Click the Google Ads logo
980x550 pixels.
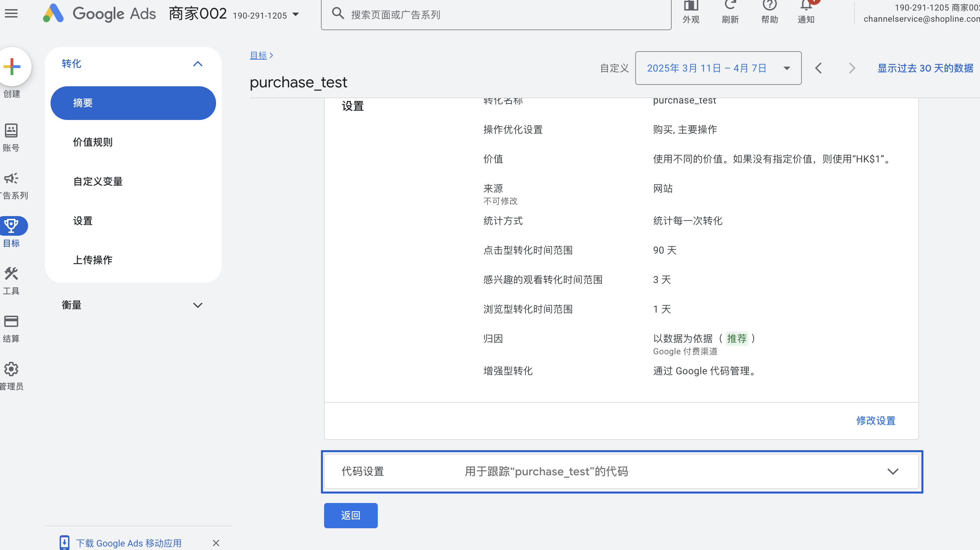pos(99,13)
